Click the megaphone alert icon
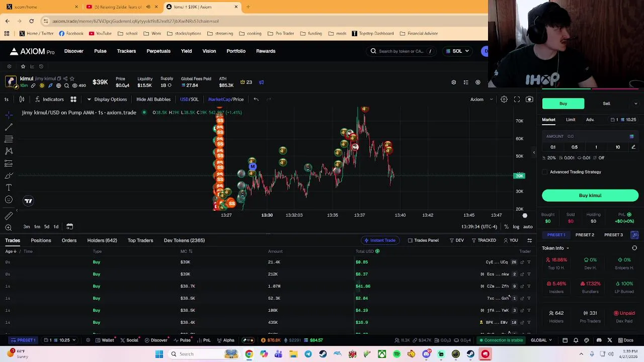The width and height of the screenshot is (644, 362). 261,82
